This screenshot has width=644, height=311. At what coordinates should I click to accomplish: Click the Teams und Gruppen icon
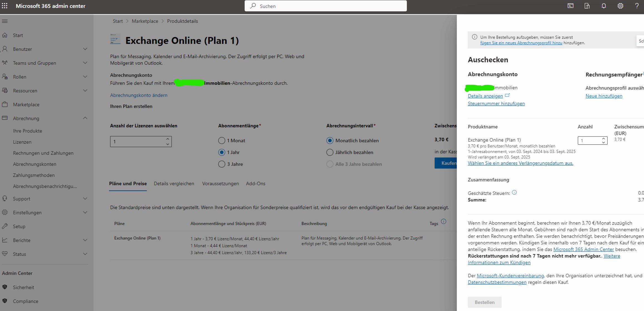5,63
